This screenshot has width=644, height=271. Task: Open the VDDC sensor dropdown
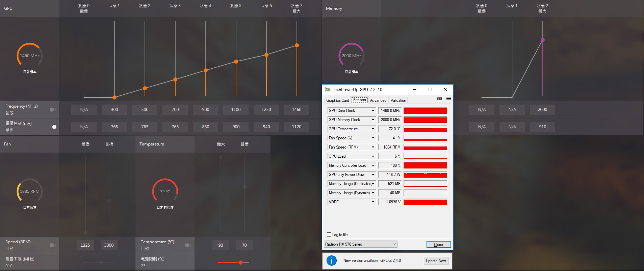[373, 202]
